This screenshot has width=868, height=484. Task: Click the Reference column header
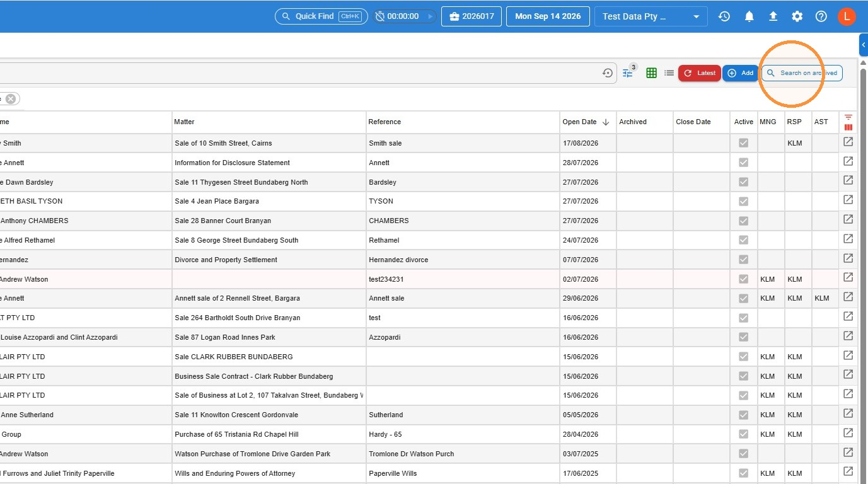coord(463,122)
